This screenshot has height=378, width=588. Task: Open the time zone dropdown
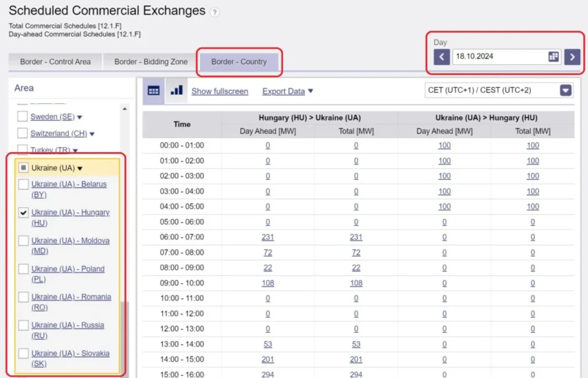[499, 90]
